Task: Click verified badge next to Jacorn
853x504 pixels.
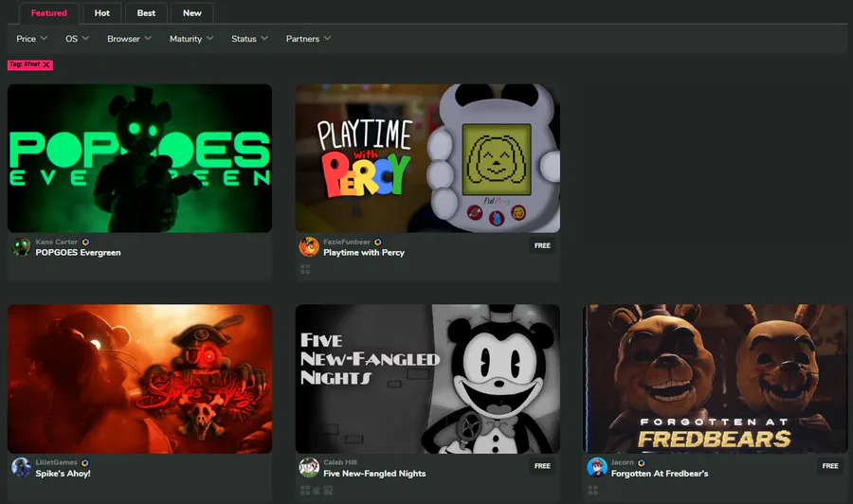Action: click(x=642, y=462)
